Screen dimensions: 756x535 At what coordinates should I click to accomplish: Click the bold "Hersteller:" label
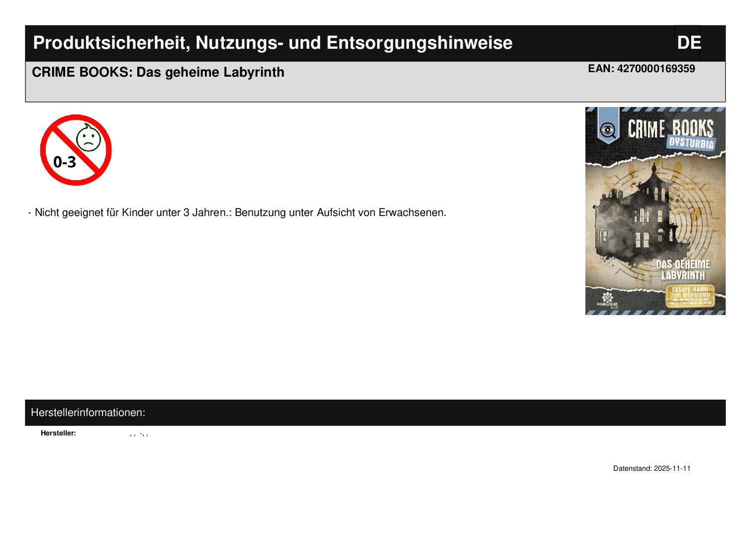click(58, 433)
